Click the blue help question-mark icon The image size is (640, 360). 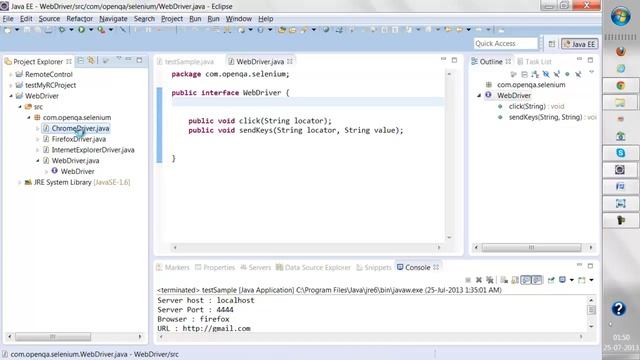pyautogui.click(x=619, y=309)
